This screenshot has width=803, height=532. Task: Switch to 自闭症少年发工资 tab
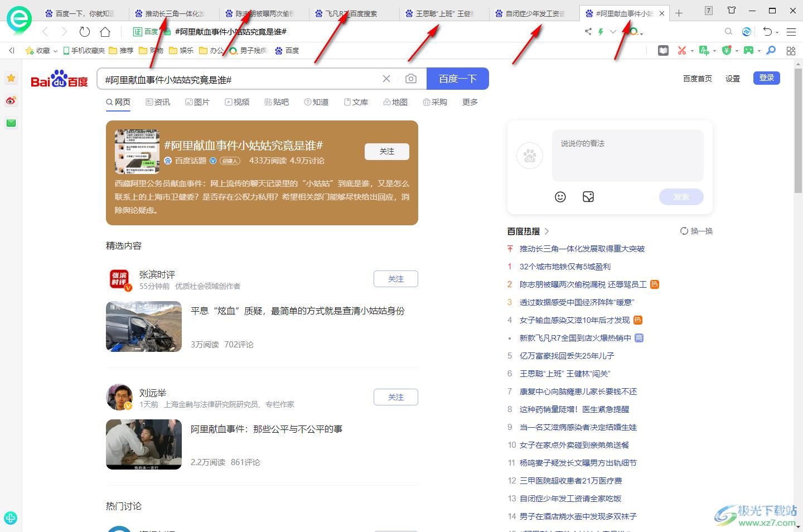(535, 13)
